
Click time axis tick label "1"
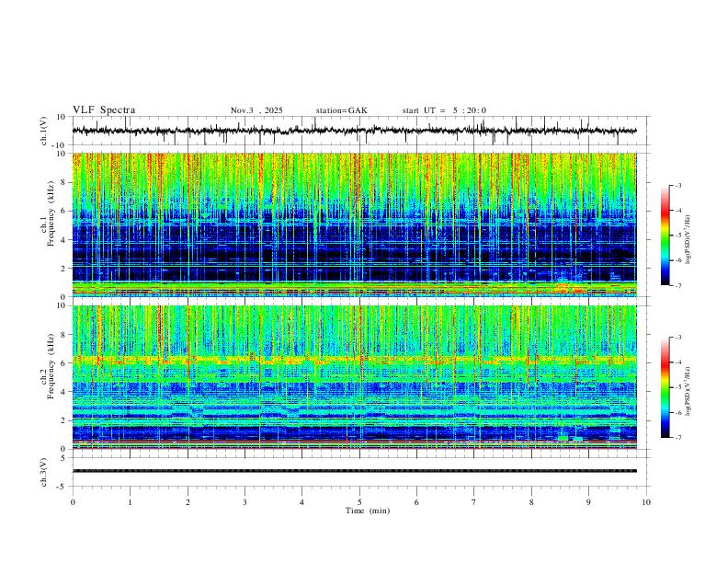click(130, 502)
